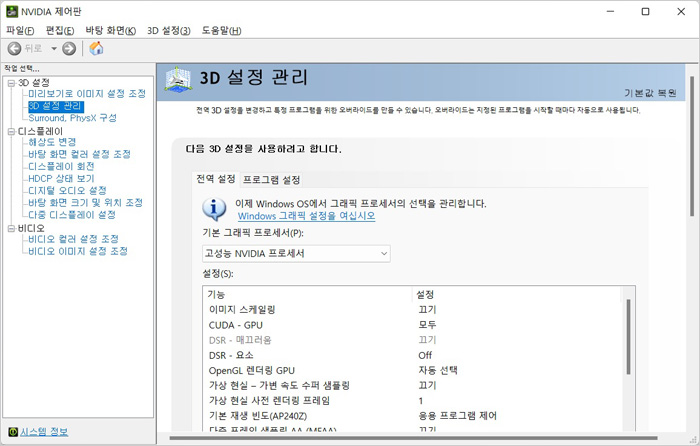Select 가상 현실 – 가변 속도 수퍼 샘플링 row
This screenshot has height=446, width=700.
411,385
